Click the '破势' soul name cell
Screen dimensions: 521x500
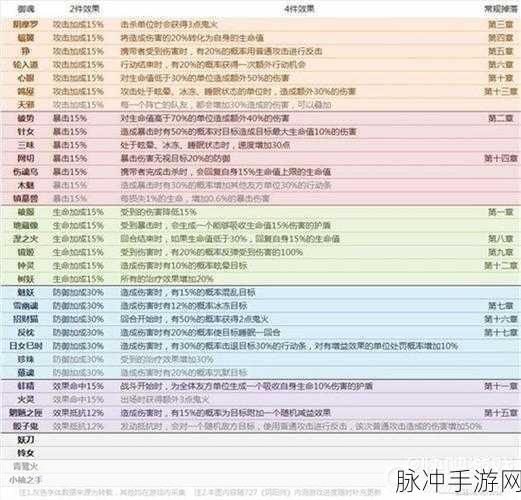click(26, 118)
